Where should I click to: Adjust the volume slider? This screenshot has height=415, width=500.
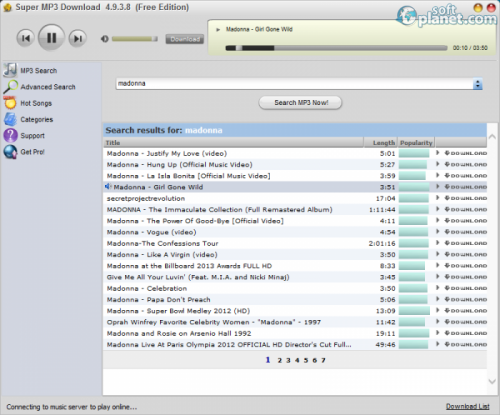point(135,39)
